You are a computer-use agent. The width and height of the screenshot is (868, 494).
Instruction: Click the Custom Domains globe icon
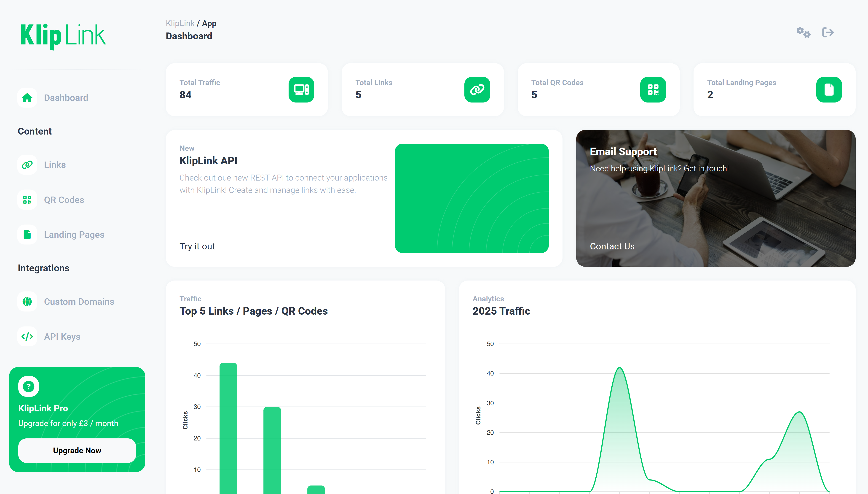coord(27,301)
